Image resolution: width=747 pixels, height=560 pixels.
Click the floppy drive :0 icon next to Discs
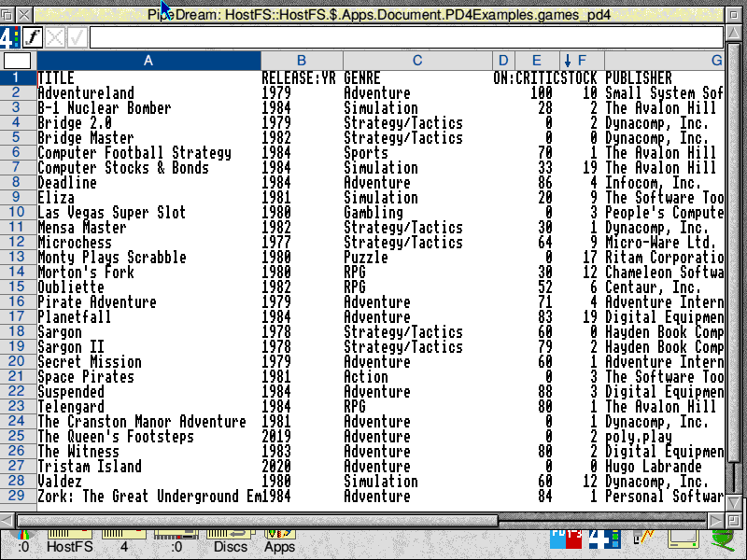point(176,540)
